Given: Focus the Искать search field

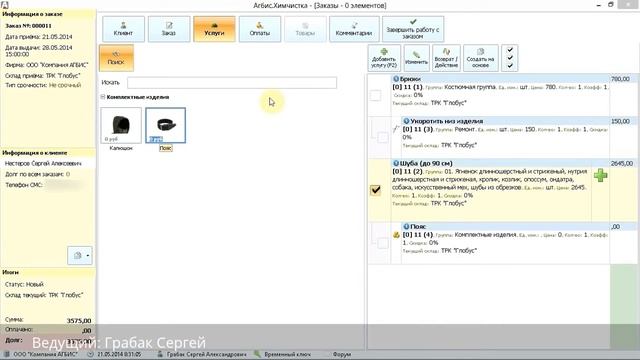Looking at the screenshot, I should click(x=232, y=83).
